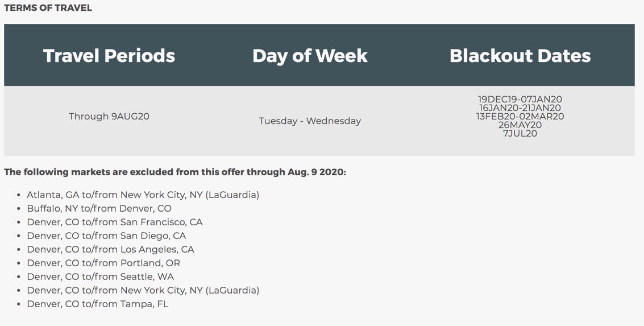Click the TERMS OF TRAVEL heading
Viewport: 644px width, 326px height.
pos(48,8)
